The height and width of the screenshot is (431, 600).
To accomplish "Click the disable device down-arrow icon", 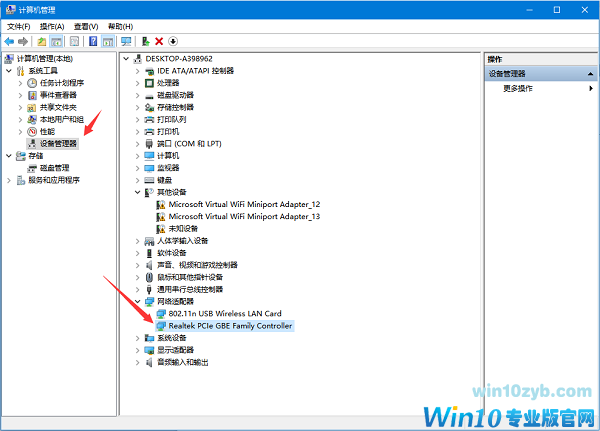I will (173, 41).
